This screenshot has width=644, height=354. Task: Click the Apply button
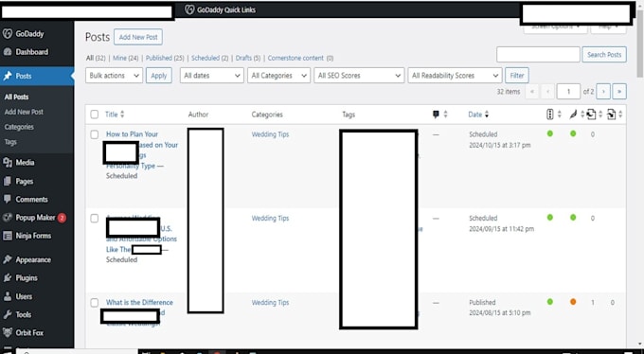tap(159, 76)
